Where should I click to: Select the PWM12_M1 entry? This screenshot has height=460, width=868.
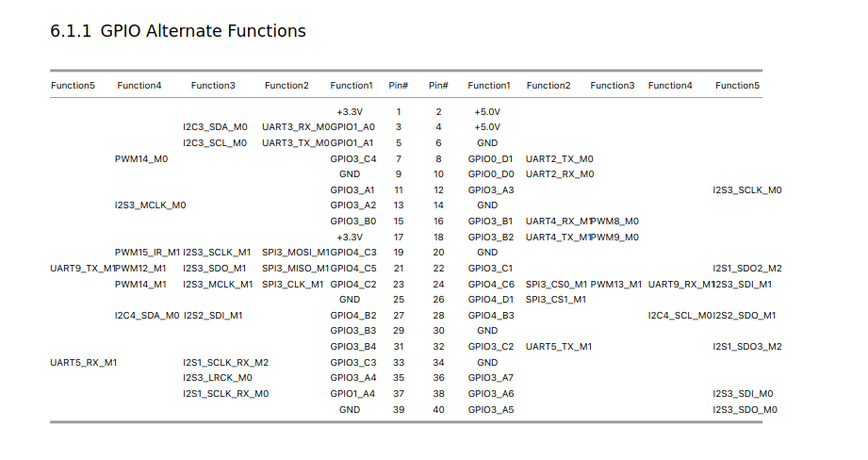pos(140,268)
